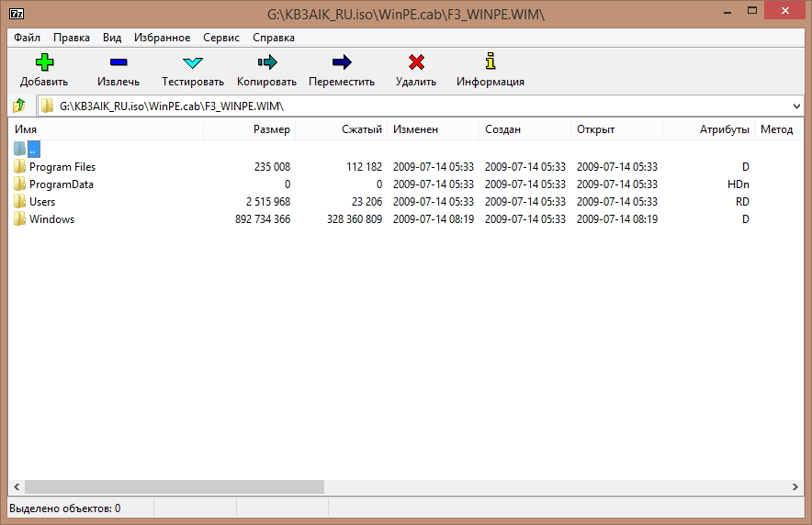The width and height of the screenshot is (812, 525).
Task: Click the yellow Info icon
Action: 491,61
